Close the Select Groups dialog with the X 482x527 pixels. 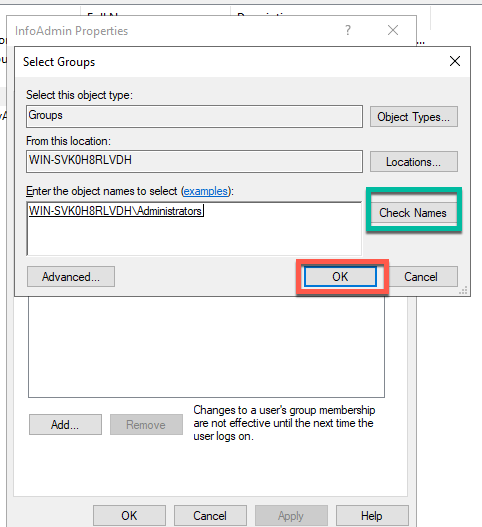tap(455, 61)
